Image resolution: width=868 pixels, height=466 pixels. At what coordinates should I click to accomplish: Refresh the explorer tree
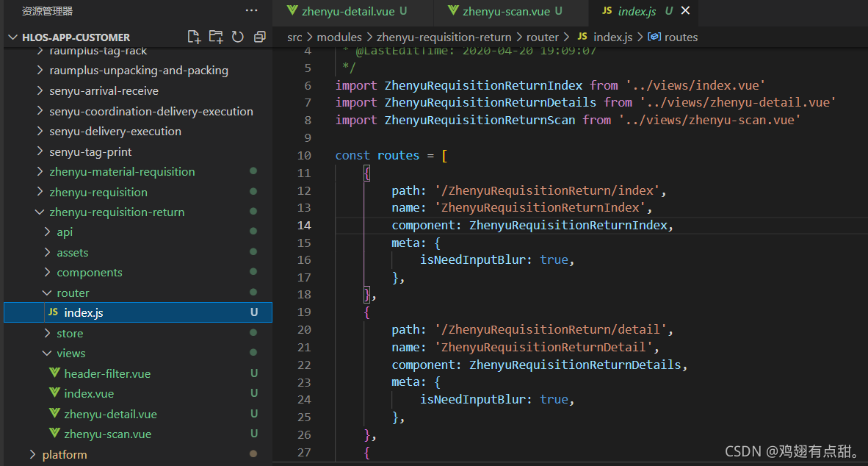click(237, 37)
